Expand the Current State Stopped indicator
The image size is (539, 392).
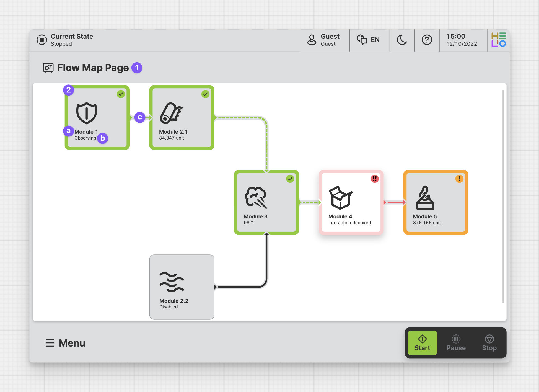[x=65, y=40]
